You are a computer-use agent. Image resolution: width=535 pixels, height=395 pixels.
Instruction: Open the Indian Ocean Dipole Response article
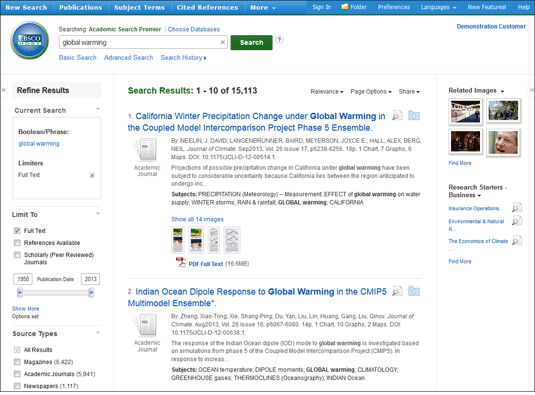point(257,297)
